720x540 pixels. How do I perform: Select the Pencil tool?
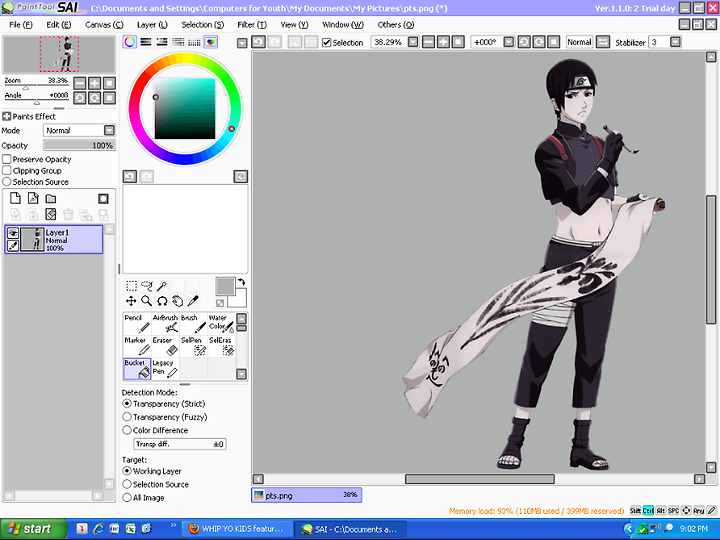137,324
